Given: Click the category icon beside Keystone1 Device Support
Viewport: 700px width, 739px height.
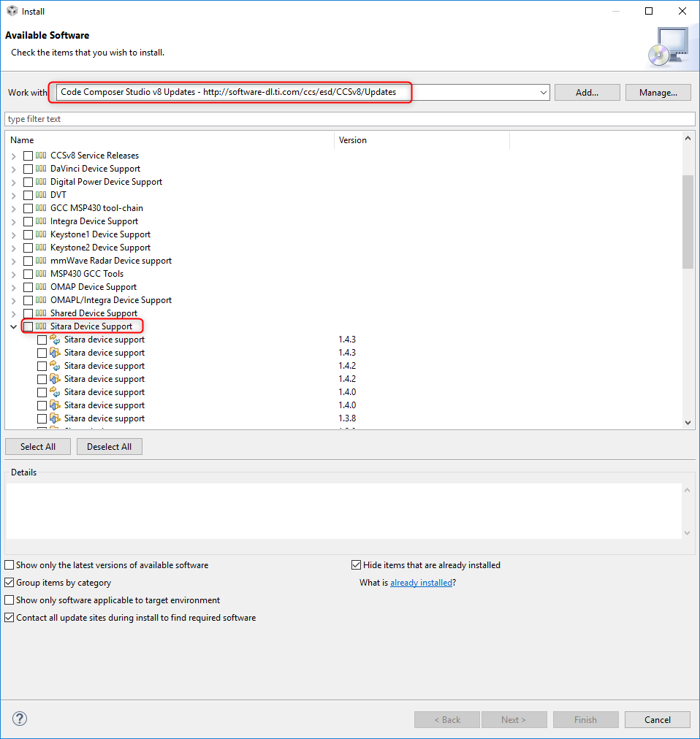Looking at the screenshot, I should [x=41, y=234].
